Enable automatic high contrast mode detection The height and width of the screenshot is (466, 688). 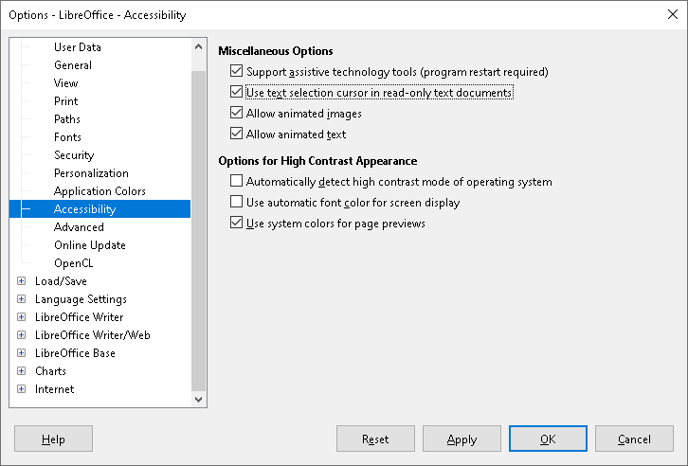point(236,181)
